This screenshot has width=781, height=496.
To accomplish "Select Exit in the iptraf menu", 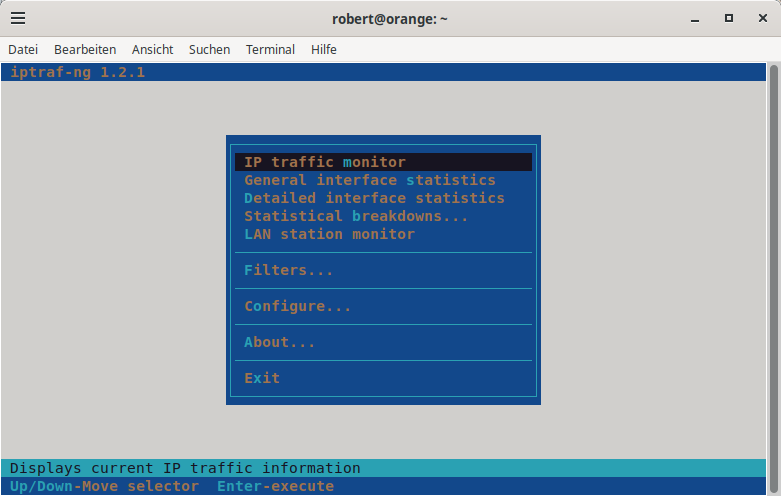I will pos(262,378).
